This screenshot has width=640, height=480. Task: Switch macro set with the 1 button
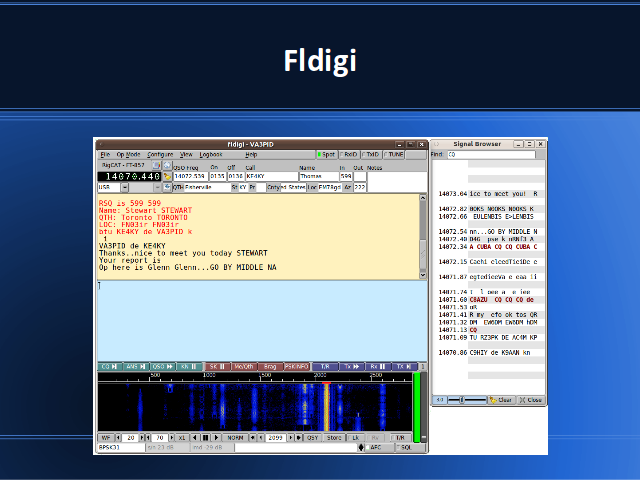423,367
